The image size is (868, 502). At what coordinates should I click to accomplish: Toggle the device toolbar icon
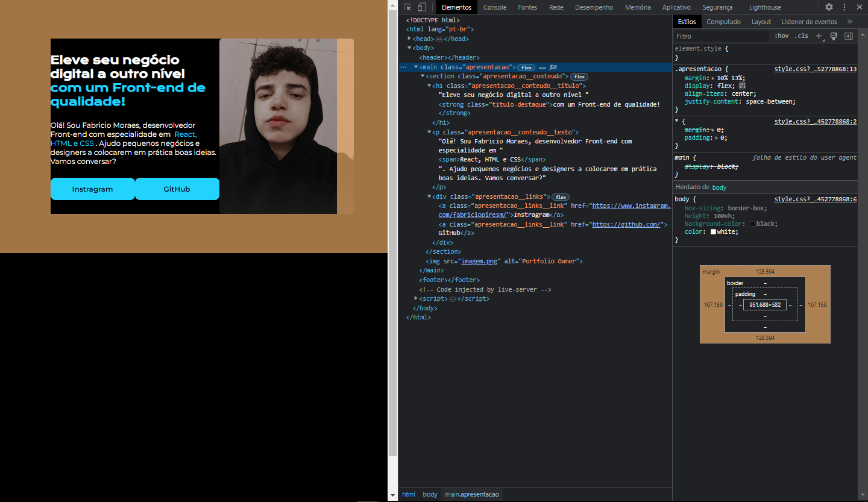pyautogui.click(x=421, y=7)
